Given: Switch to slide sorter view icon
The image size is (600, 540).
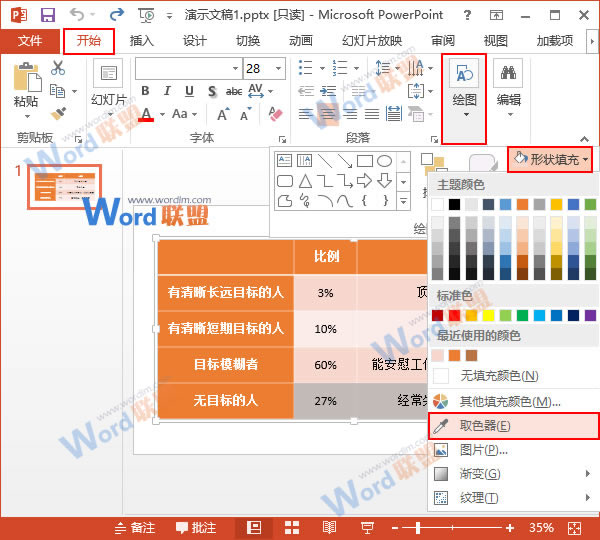Looking at the screenshot, I should [x=292, y=528].
